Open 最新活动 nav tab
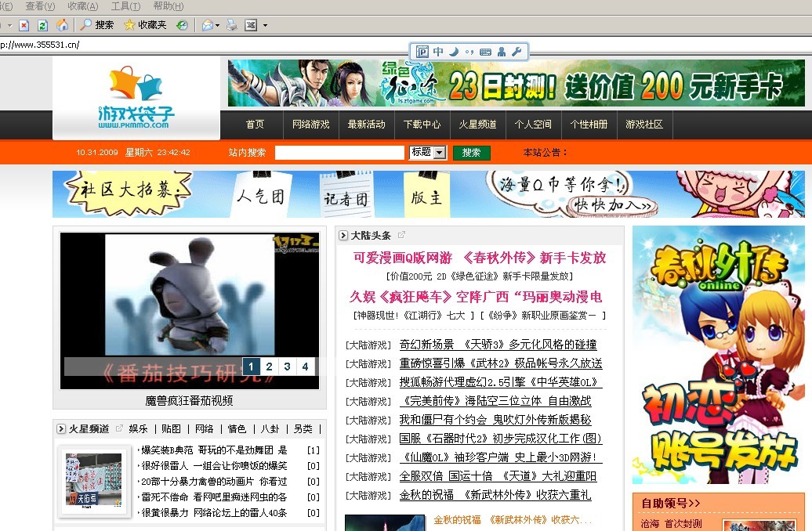This screenshot has height=531, width=812. point(366,125)
